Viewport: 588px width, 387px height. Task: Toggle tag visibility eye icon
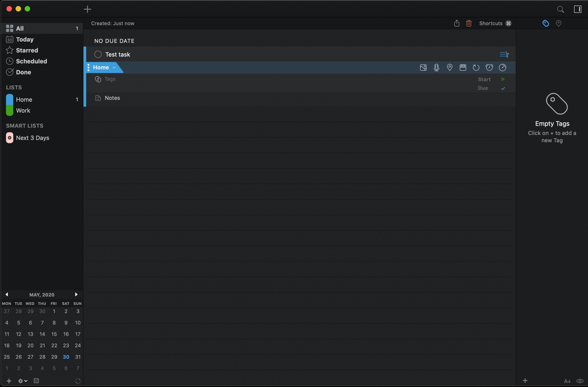(x=580, y=381)
